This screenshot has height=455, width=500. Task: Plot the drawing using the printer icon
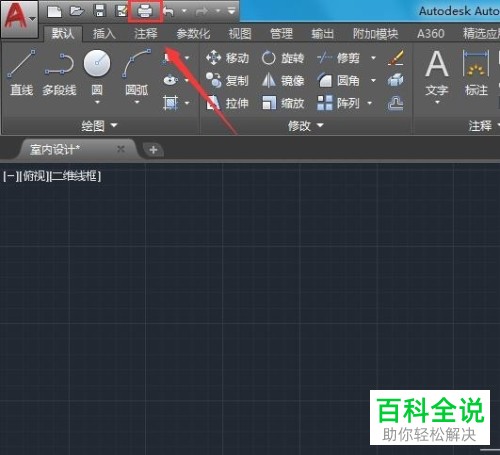point(145,11)
